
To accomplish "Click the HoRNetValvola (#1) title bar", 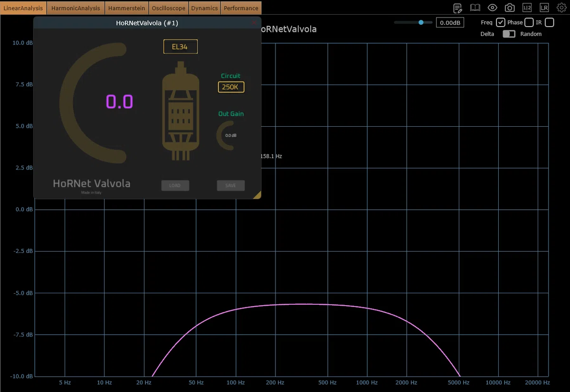I will coord(147,23).
